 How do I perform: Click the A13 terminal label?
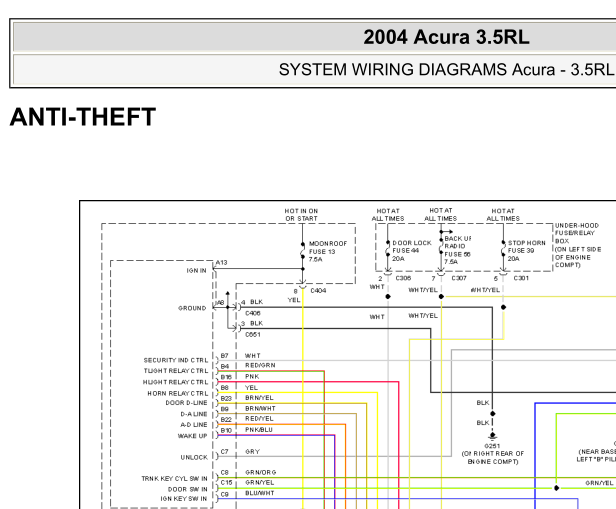coord(222,262)
